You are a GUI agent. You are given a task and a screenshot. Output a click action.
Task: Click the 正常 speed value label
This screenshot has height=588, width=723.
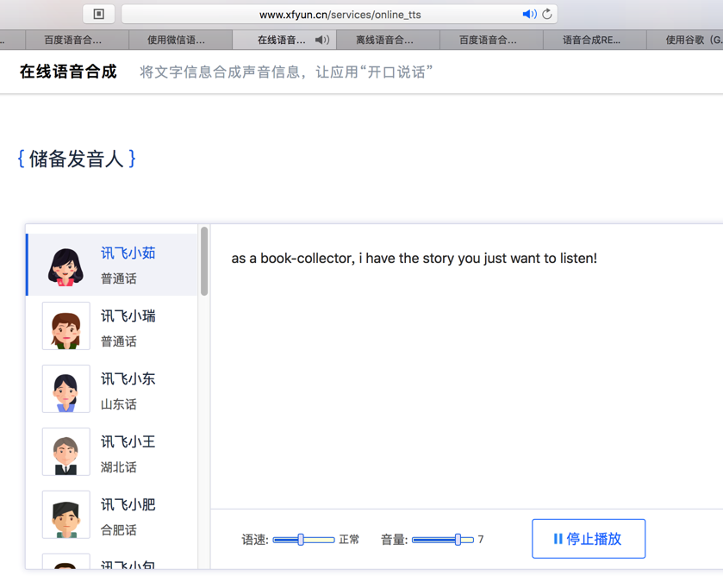[x=349, y=540]
